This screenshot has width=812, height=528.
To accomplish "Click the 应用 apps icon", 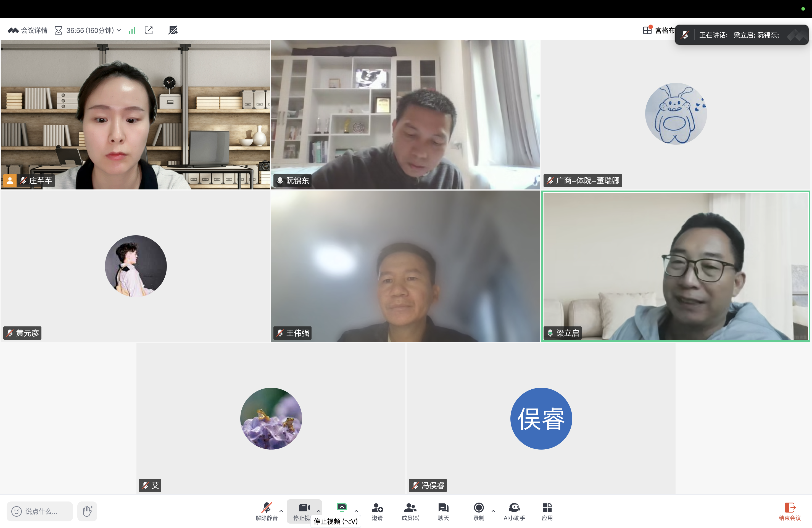I will [547, 511].
